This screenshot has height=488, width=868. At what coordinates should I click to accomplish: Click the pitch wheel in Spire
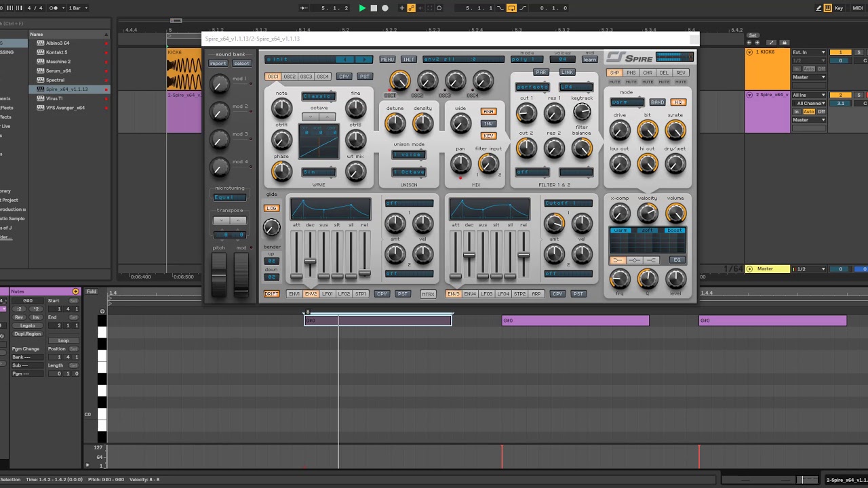coord(218,275)
